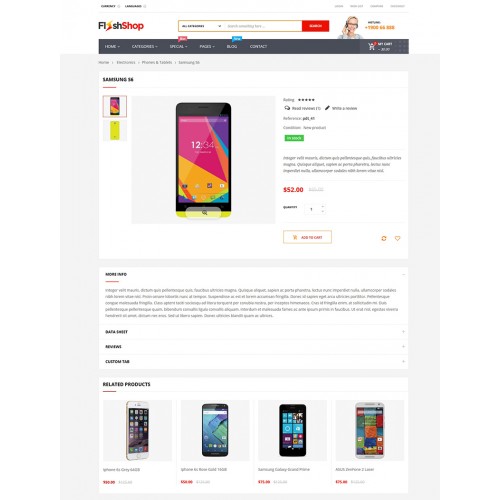Expand the Data Sheet section
Screen dimensions: 500x500
click(x=253, y=332)
